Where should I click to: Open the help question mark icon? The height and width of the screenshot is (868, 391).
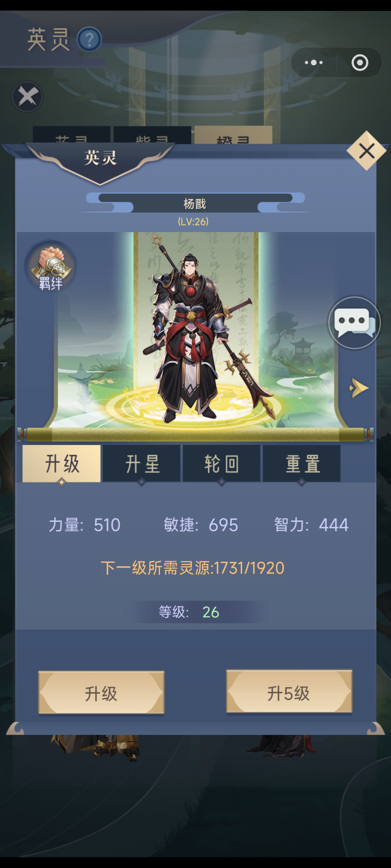point(89,39)
